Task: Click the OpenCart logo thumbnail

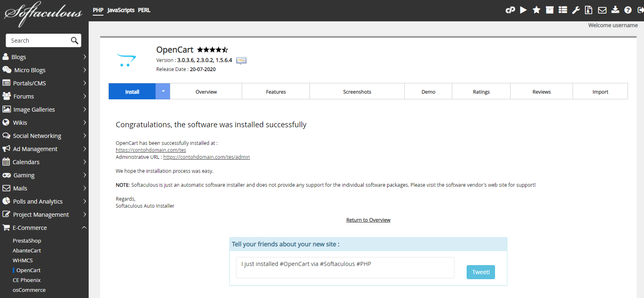Action: (126, 60)
